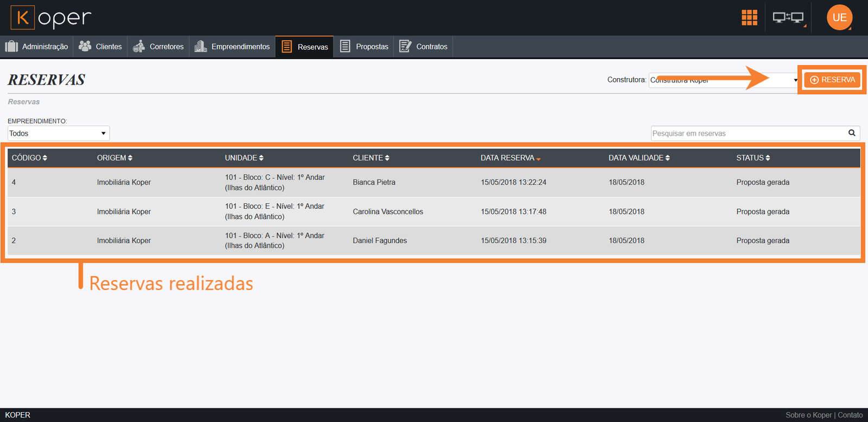
Task: Expand the Empreendimento 'Todos' dropdown
Action: (59, 133)
